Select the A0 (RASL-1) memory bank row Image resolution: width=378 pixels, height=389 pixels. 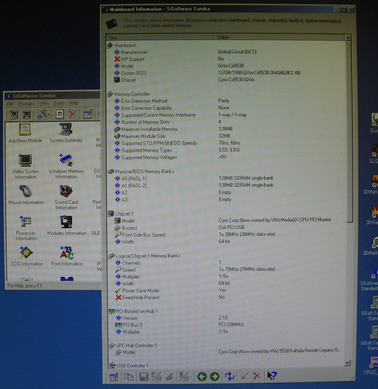coord(227,178)
